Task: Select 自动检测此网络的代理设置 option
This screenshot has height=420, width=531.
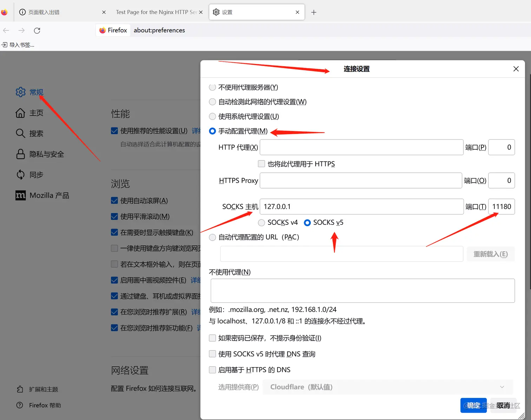Action: (x=212, y=102)
